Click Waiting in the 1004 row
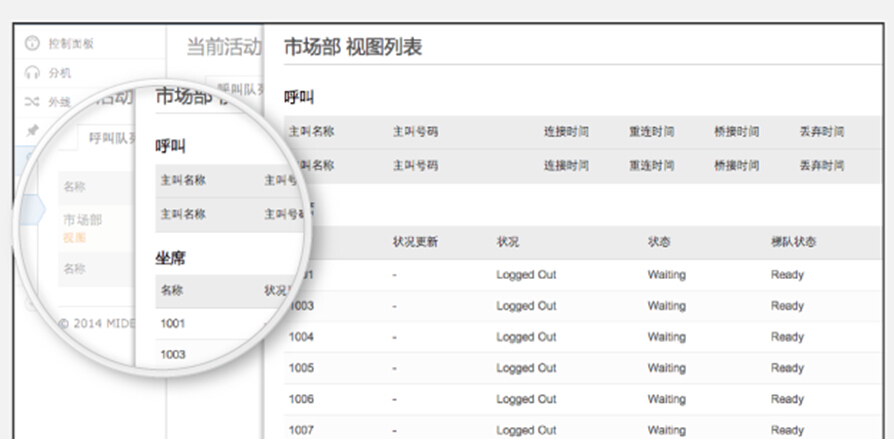 [667, 337]
